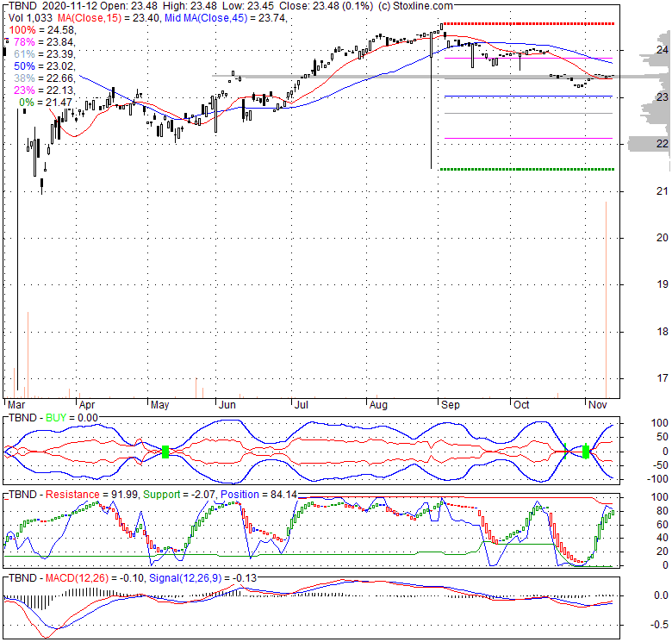Image resolution: width=672 pixels, height=642 pixels.
Task: Click the TBND ticker title text
Action: pyautogui.click(x=22, y=6)
